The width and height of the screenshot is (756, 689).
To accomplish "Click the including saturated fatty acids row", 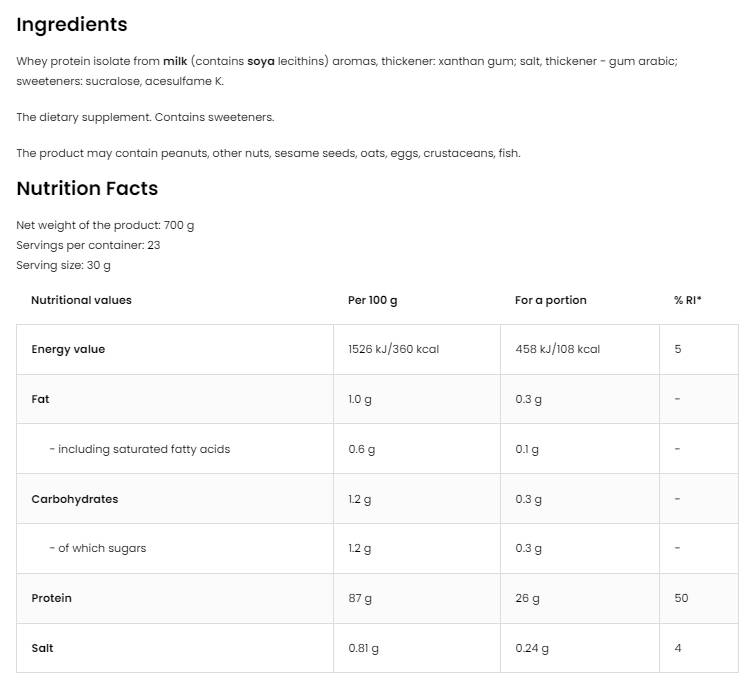I will (x=140, y=449).
